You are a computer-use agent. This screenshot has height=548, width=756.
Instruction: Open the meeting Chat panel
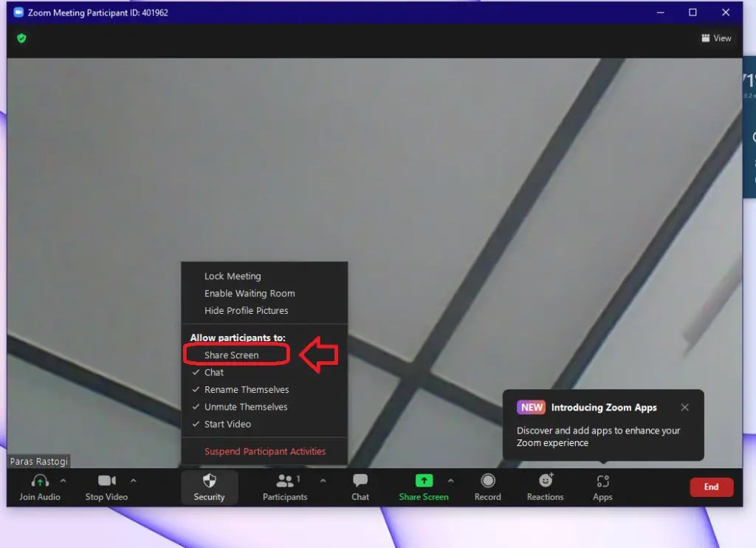(x=360, y=487)
